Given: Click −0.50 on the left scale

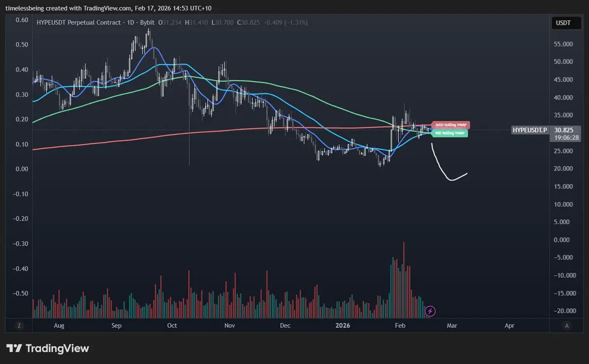Looking at the screenshot, I should coord(20,293).
